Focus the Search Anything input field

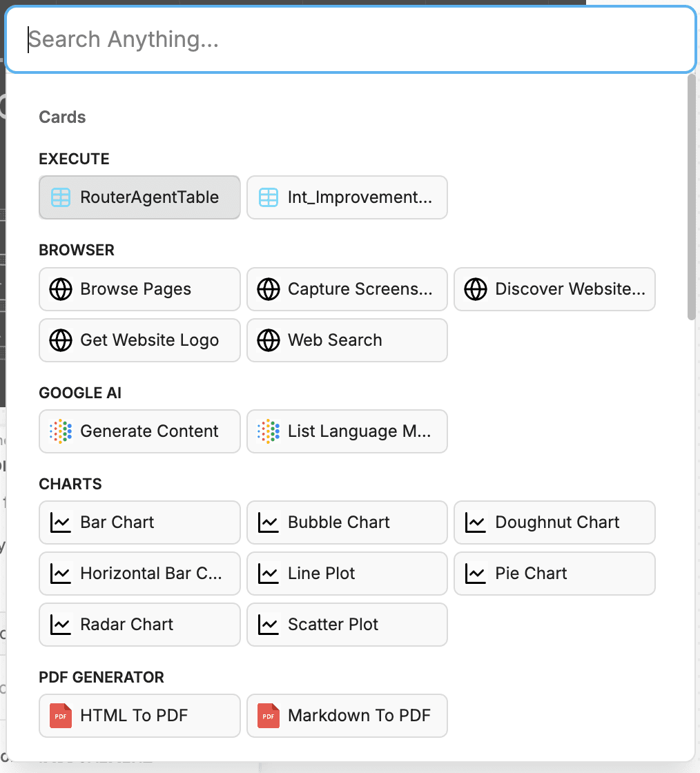(x=350, y=39)
